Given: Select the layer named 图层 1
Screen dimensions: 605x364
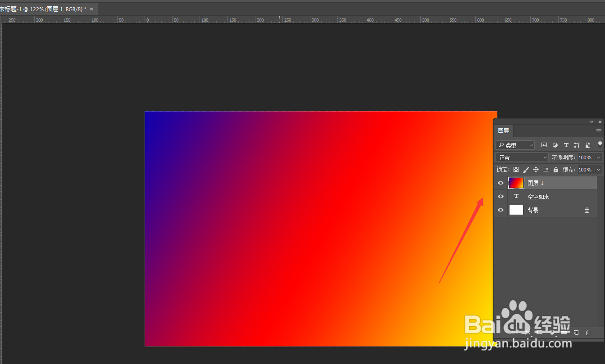Looking at the screenshot, I should click(x=536, y=183).
